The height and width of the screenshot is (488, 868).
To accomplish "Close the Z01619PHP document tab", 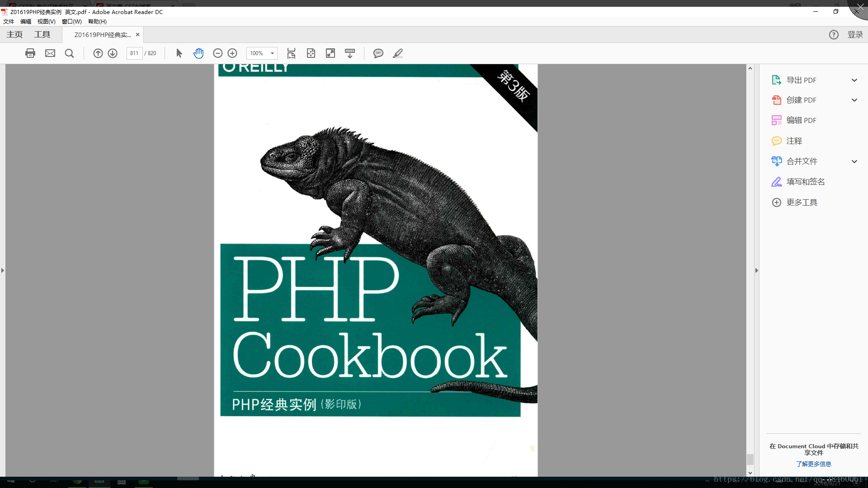I will 137,35.
